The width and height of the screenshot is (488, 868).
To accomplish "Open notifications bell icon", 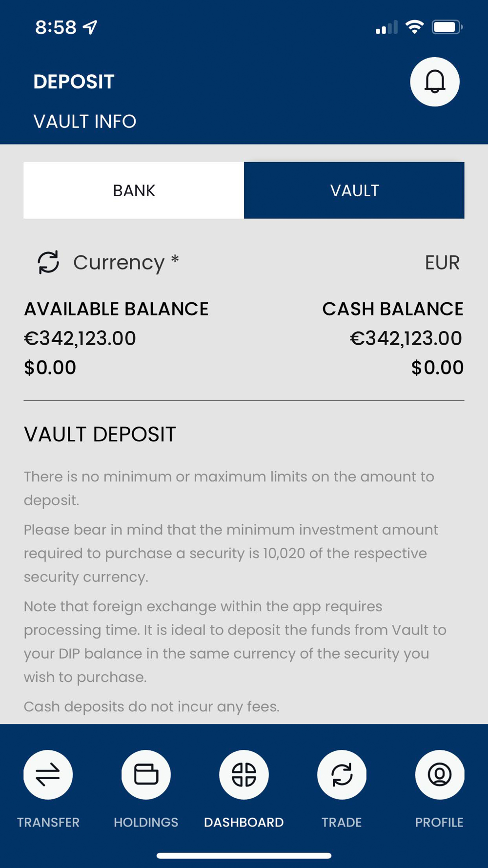I will point(434,82).
